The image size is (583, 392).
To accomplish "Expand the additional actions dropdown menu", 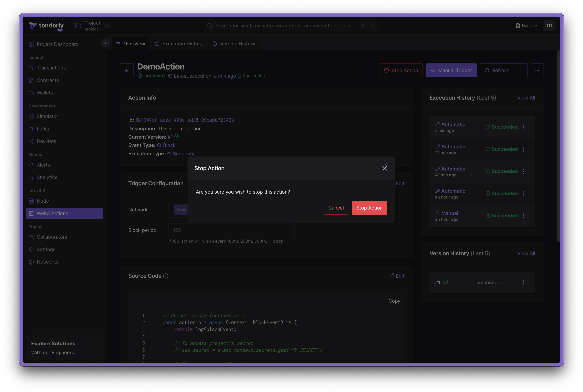I will pos(537,70).
